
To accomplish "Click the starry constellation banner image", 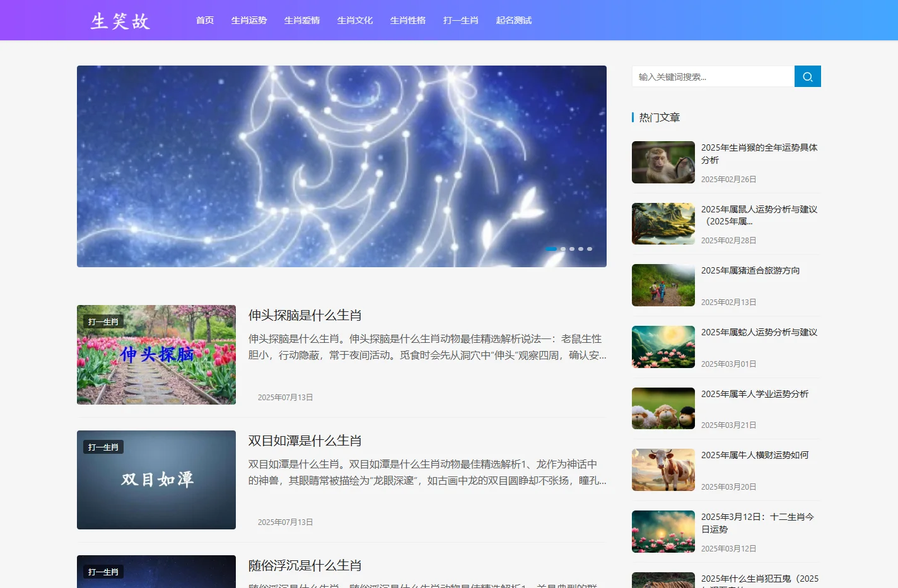I will (342, 166).
